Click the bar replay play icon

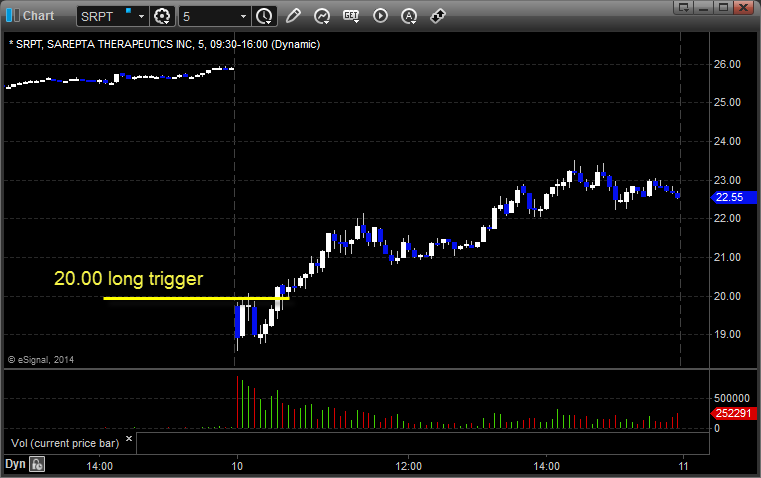(x=380, y=16)
